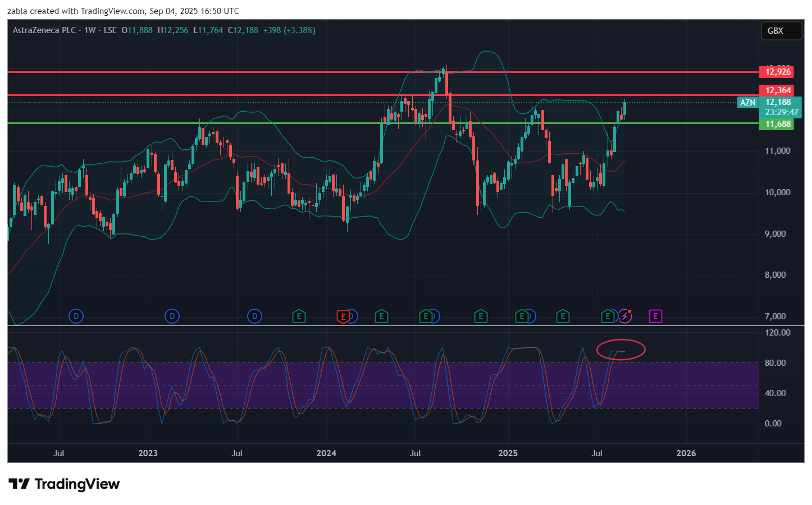Click the purple lightning news flash icon

coord(625,316)
